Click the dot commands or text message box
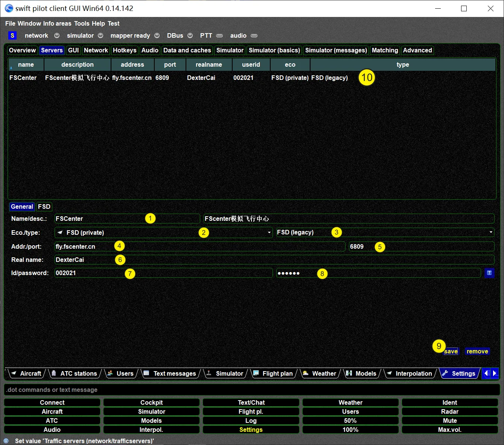 [252, 390]
